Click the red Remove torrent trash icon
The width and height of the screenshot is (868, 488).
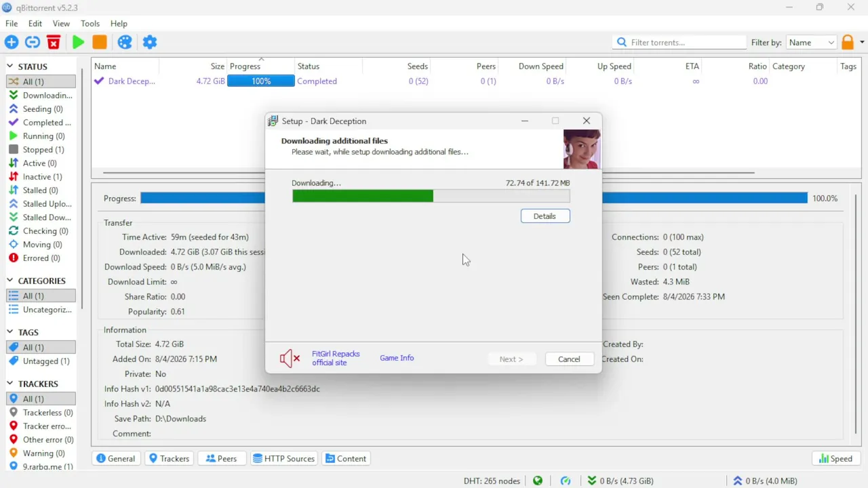coord(54,42)
